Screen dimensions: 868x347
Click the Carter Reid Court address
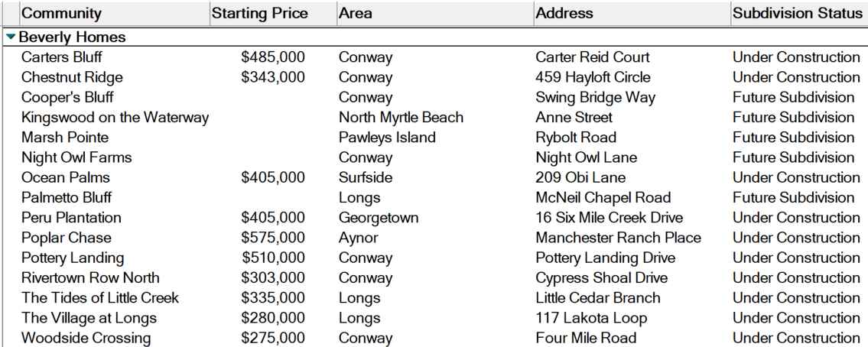593,57
